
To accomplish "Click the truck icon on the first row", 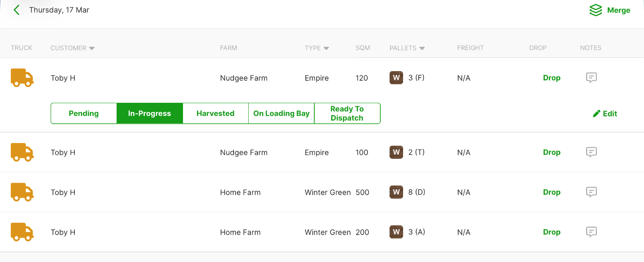I will [x=22, y=78].
